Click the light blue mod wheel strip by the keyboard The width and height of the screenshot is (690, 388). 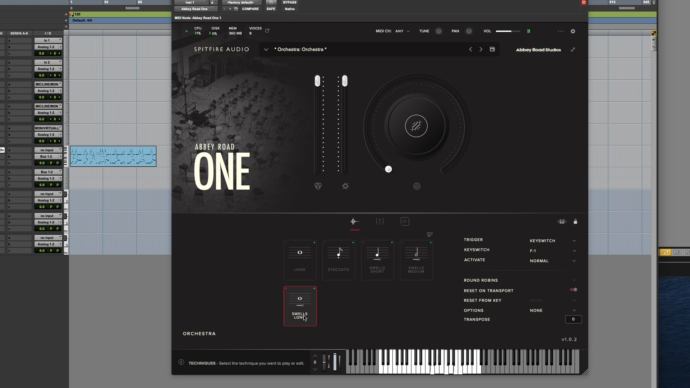tap(335, 362)
